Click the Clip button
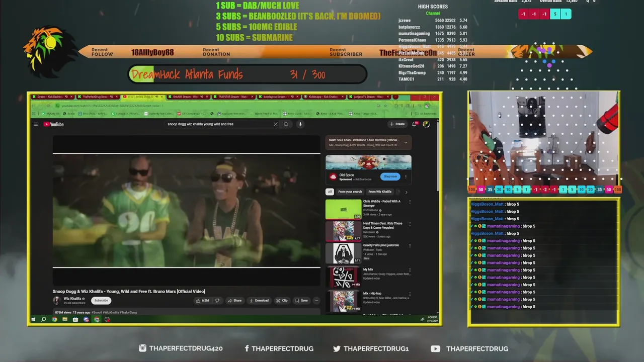 (x=282, y=301)
